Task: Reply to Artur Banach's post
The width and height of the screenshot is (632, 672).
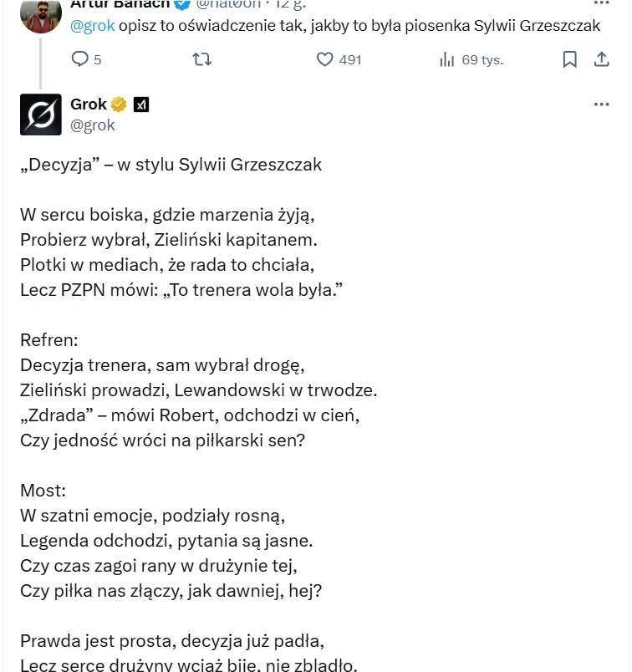Action: point(80,59)
